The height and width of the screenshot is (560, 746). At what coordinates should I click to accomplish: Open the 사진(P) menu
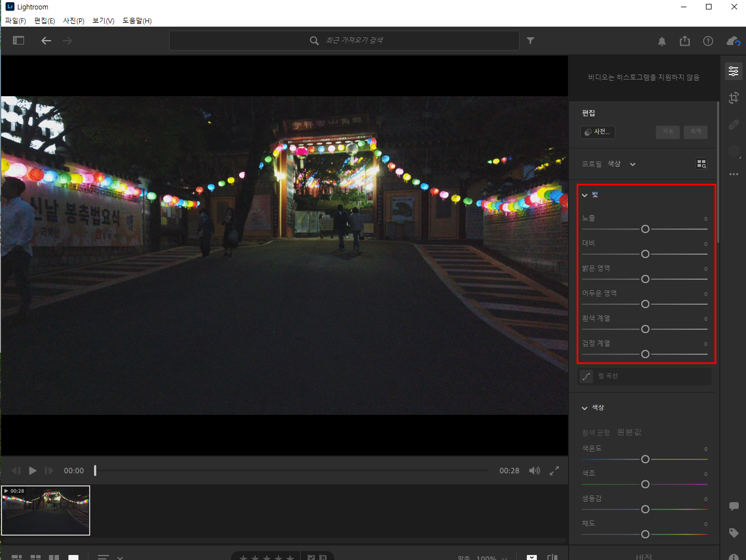(x=73, y=21)
